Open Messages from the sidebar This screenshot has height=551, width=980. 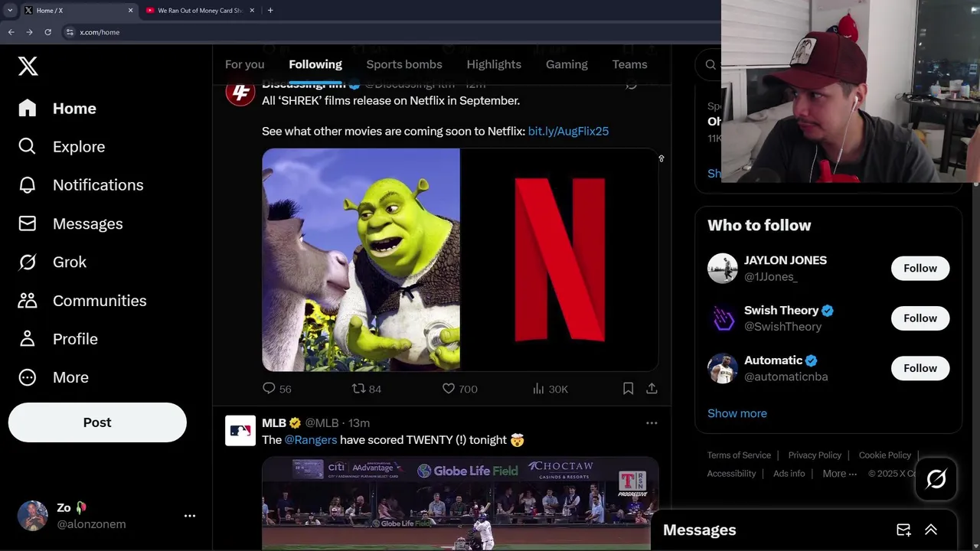70,223
